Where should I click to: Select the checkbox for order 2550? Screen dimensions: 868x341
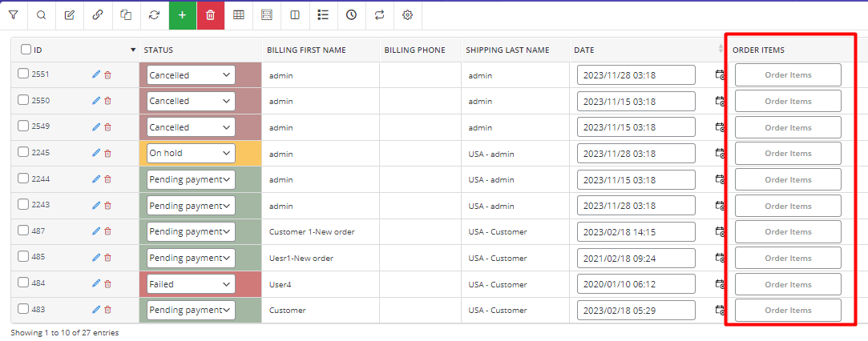click(x=22, y=99)
